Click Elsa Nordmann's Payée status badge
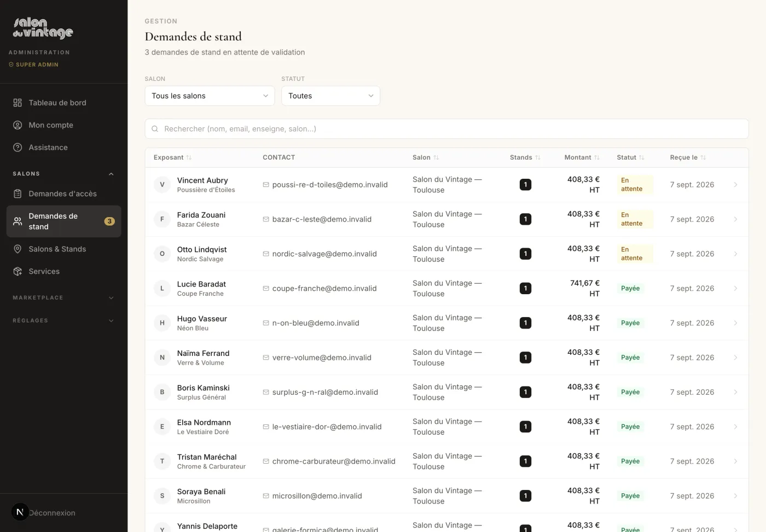The width and height of the screenshot is (766, 532). (630, 426)
